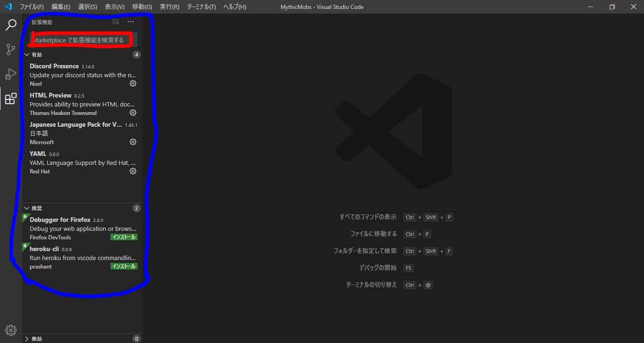Select the Japanese Language Pack entry

coord(83,133)
